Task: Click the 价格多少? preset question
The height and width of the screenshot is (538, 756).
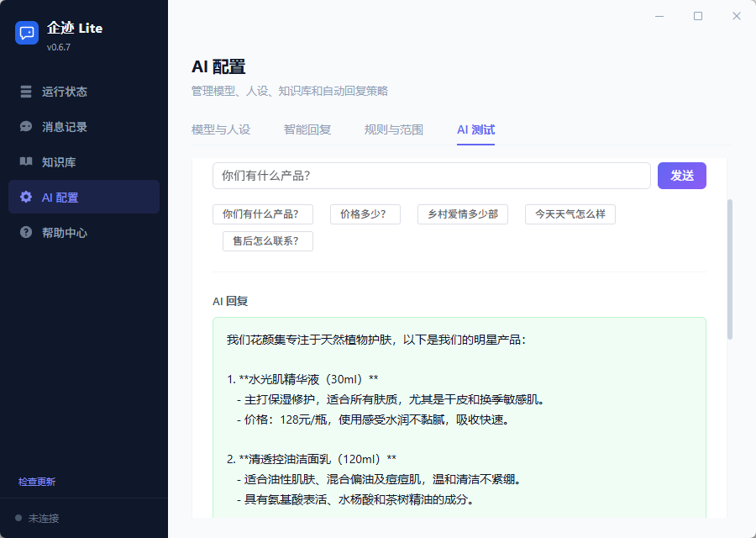Action: coord(365,214)
